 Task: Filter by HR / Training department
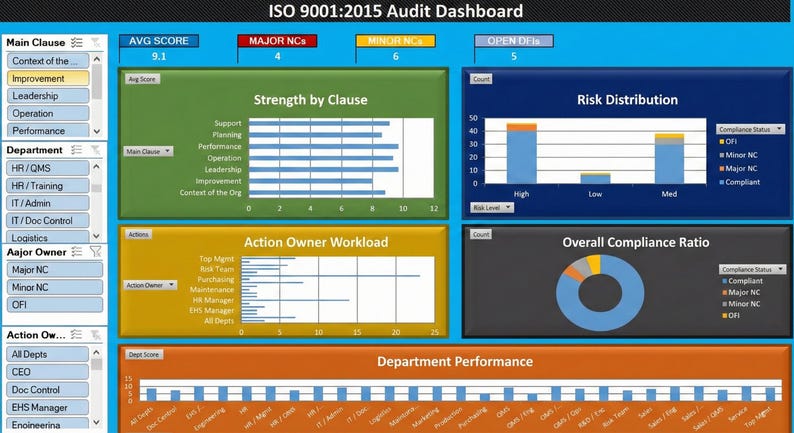pos(48,186)
